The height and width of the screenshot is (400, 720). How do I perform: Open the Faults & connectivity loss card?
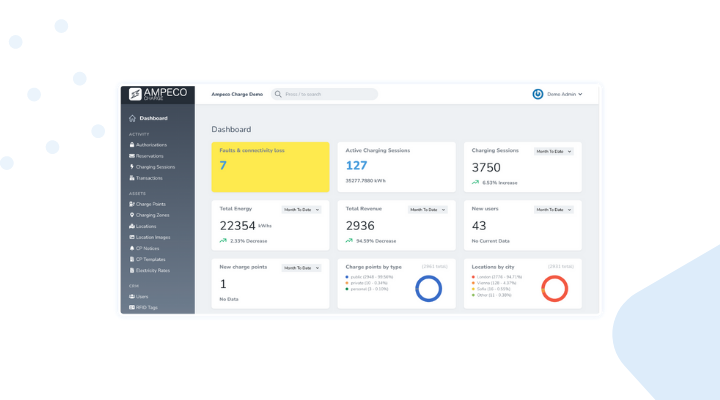coord(270,167)
